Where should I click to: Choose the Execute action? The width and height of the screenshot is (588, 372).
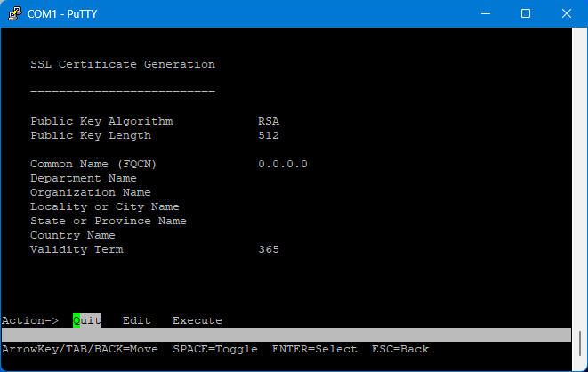(197, 320)
